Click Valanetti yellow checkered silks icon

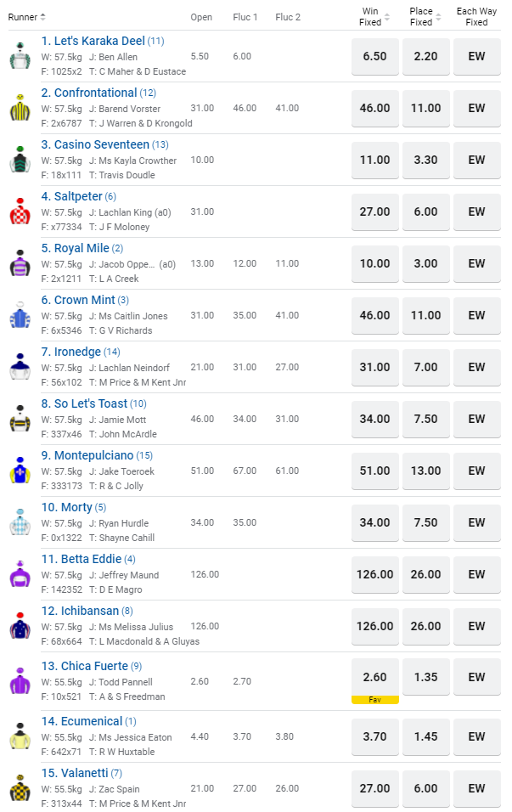click(20, 787)
